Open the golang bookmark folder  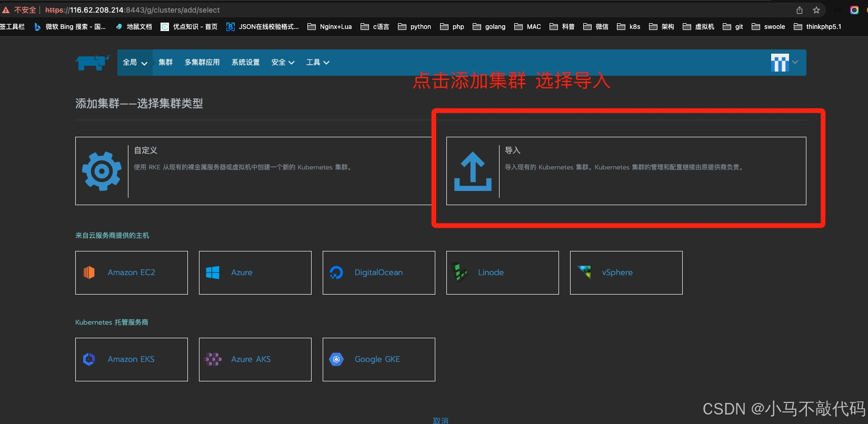pos(489,27)
